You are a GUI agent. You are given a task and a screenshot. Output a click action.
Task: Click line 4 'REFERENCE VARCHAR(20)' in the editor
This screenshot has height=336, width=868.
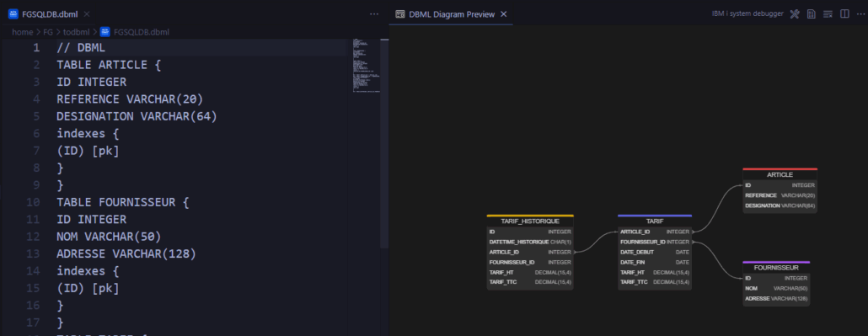pos(130,99)
